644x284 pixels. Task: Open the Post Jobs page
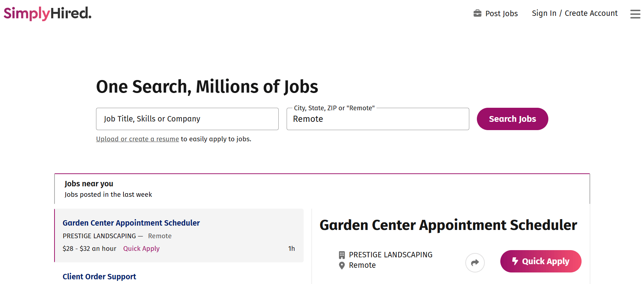[501, 14]
